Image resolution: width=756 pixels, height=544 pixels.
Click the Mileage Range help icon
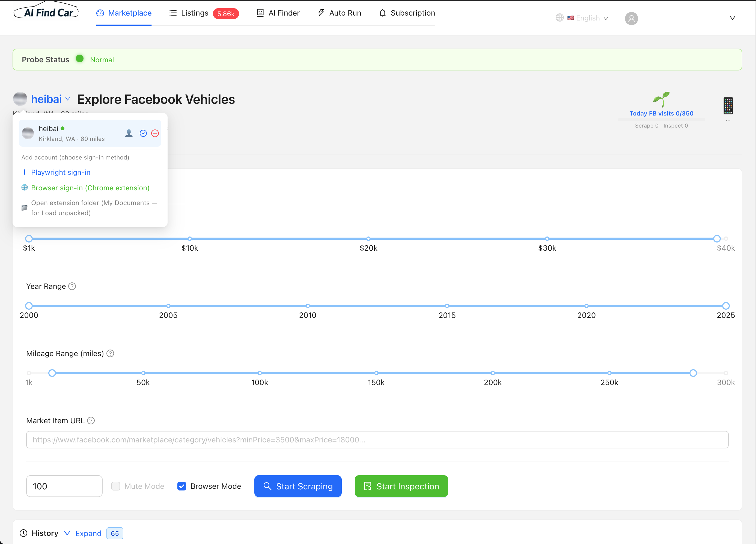[110, 353]
